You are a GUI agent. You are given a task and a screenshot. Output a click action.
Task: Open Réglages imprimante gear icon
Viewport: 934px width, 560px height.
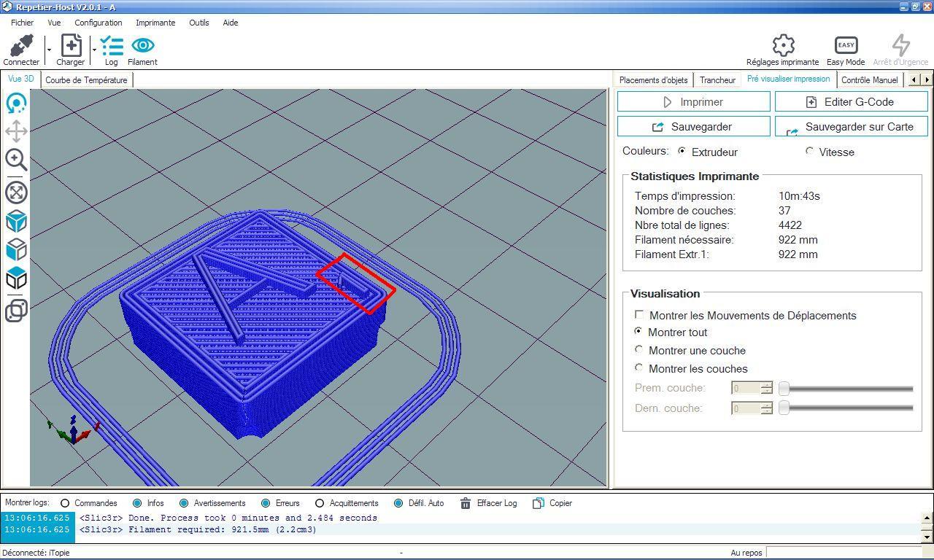pos(782,45)
